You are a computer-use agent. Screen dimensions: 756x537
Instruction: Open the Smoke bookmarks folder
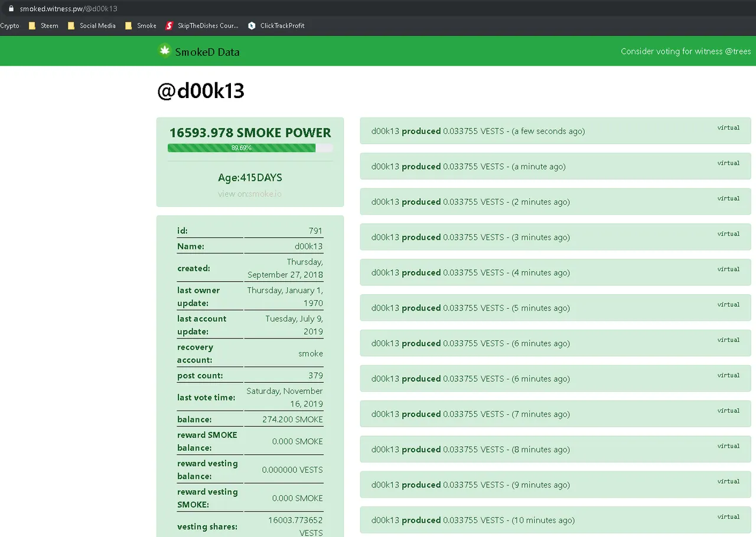point(141,25)
